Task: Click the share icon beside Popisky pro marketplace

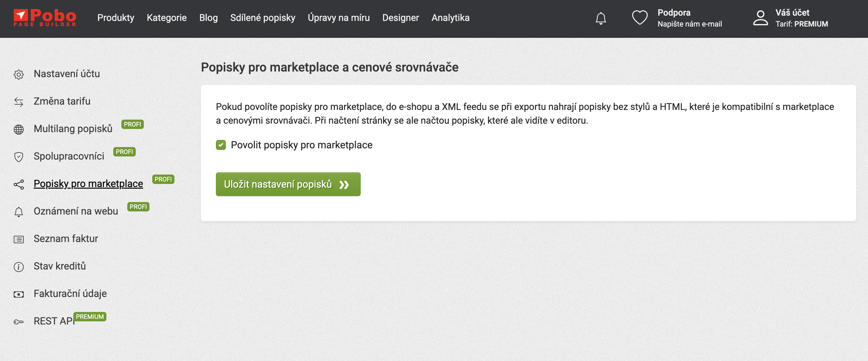Action: coord(18,184)
